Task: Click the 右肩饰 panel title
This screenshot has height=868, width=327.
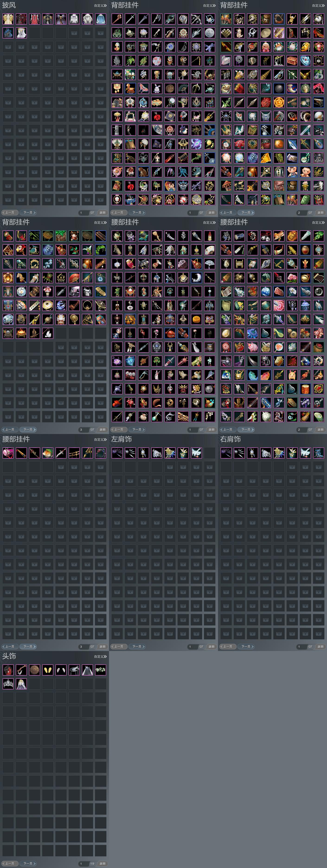Action: click(231, 439)
